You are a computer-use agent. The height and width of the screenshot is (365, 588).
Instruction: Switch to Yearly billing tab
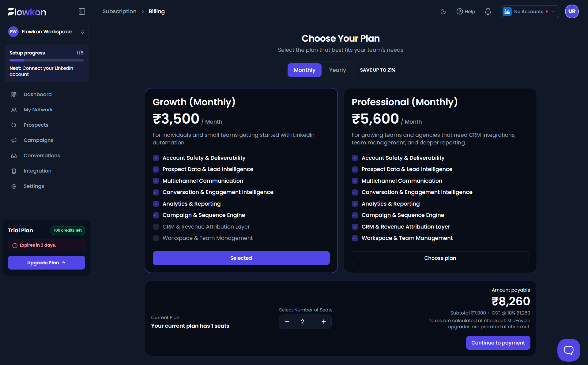[x=337, y=70]
